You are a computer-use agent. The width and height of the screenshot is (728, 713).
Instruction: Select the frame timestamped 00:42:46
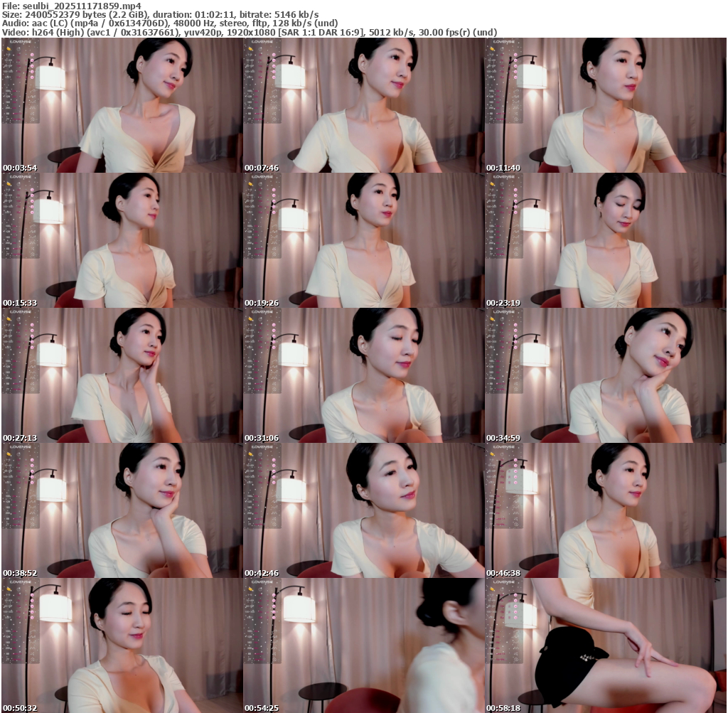tap(363, 510)
